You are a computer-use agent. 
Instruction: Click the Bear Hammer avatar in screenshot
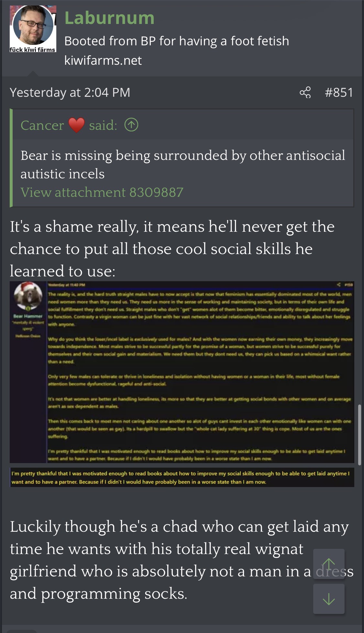(28, 296)
